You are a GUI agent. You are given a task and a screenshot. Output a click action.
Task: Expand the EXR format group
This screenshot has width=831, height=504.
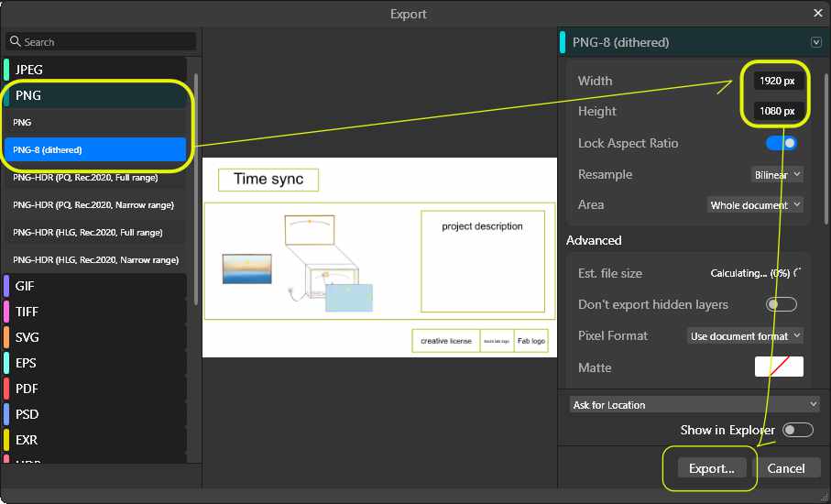95,440
